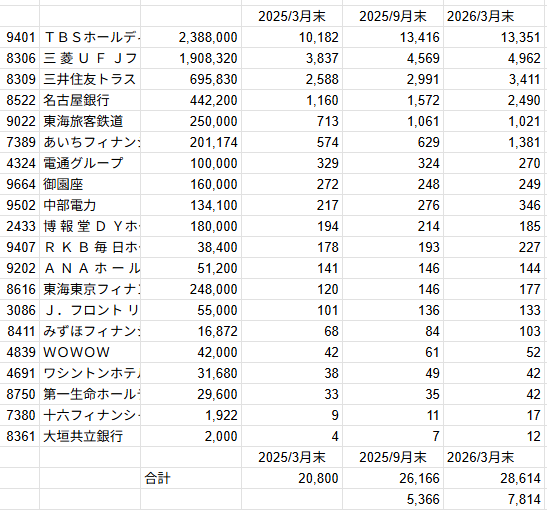Image resolution: width=547 pixels, height=510 pixels.
Task: Click the 東海旅客鉄道 cell
Action: click(x=90, y=121)
